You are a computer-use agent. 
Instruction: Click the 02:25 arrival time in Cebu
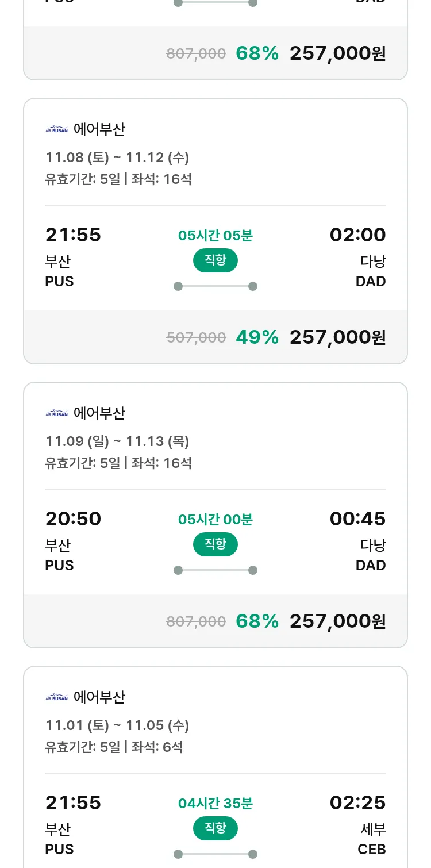357,803
